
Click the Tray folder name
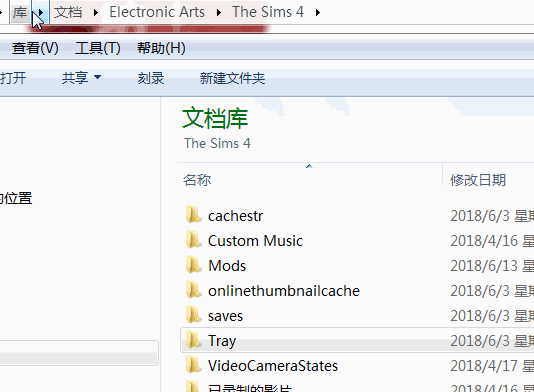coord(222,341)
